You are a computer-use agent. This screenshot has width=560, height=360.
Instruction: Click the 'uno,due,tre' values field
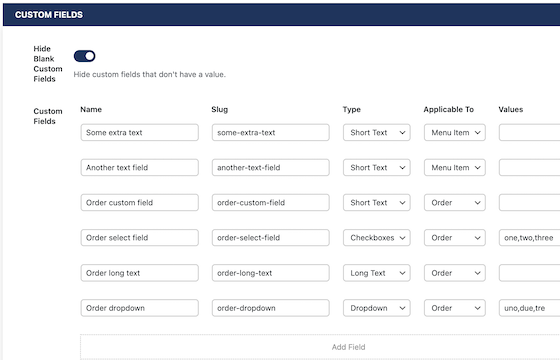(x=530, y=308)
